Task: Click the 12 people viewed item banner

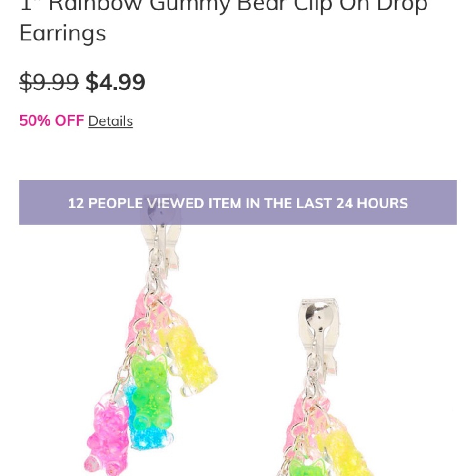Action: 238,202
